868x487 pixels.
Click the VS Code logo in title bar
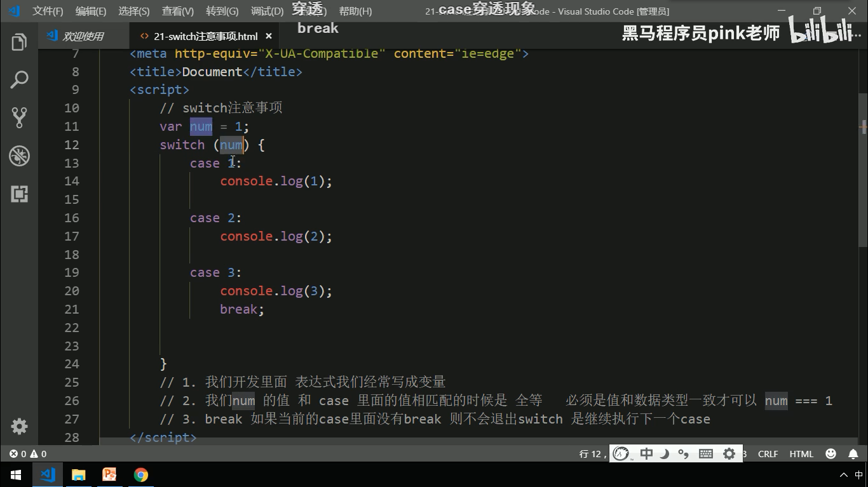pyautogui.click(x=14, y=11)
